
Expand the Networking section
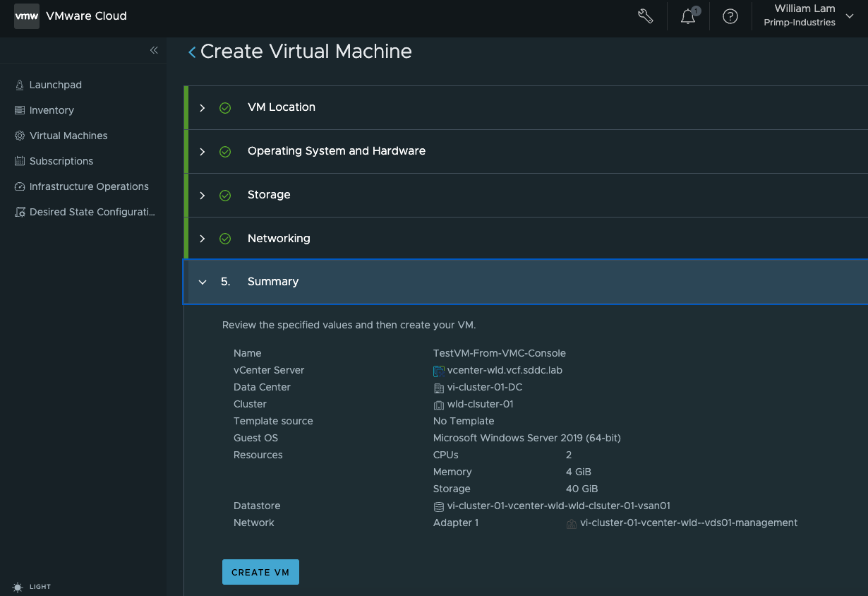203,238
